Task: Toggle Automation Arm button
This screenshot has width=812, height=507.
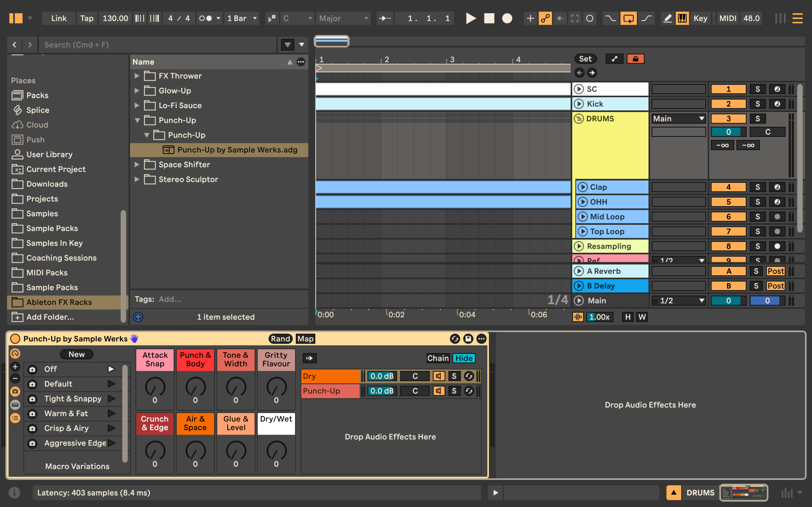Action: pos(545,18)
